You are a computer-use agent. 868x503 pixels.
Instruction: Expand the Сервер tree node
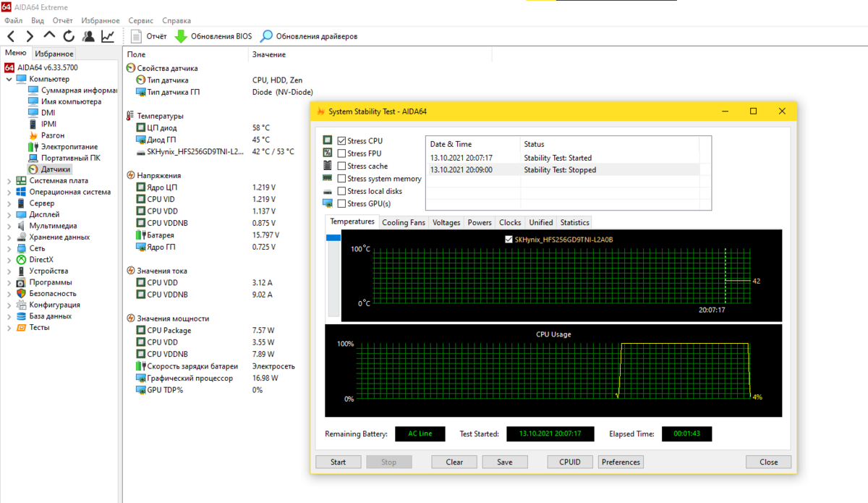click(9, 203)
